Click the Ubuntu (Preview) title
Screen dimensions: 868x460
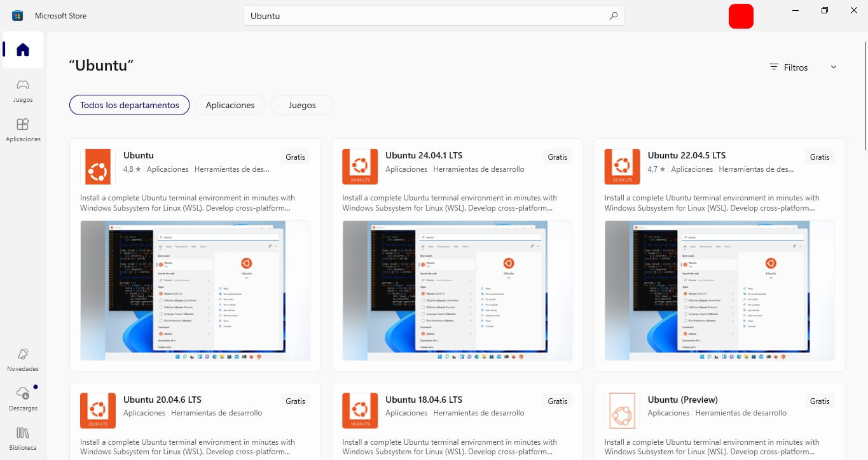[683, 400]
